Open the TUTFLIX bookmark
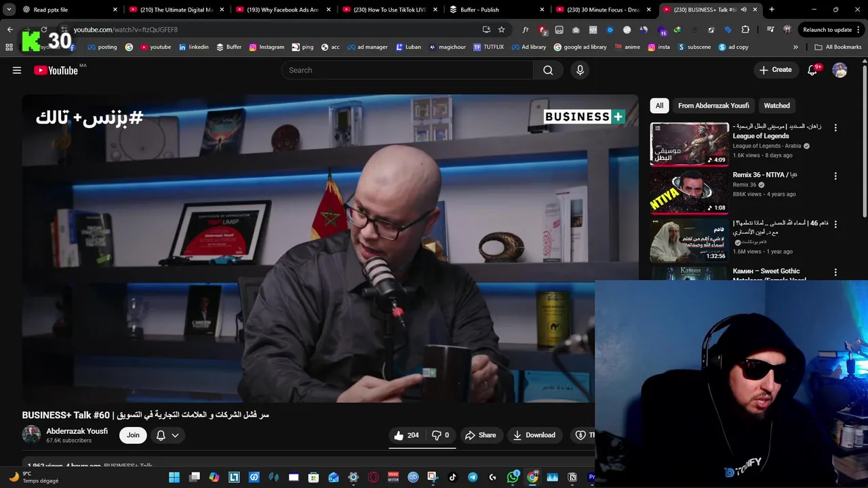The image size is (868, 488). click(x=488, y=47)
